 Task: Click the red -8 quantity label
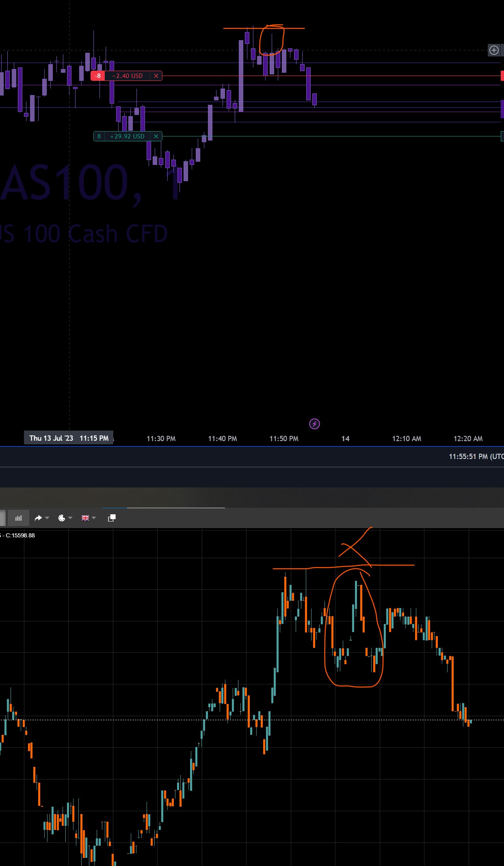pyautogui.click(x=97, y=76)
